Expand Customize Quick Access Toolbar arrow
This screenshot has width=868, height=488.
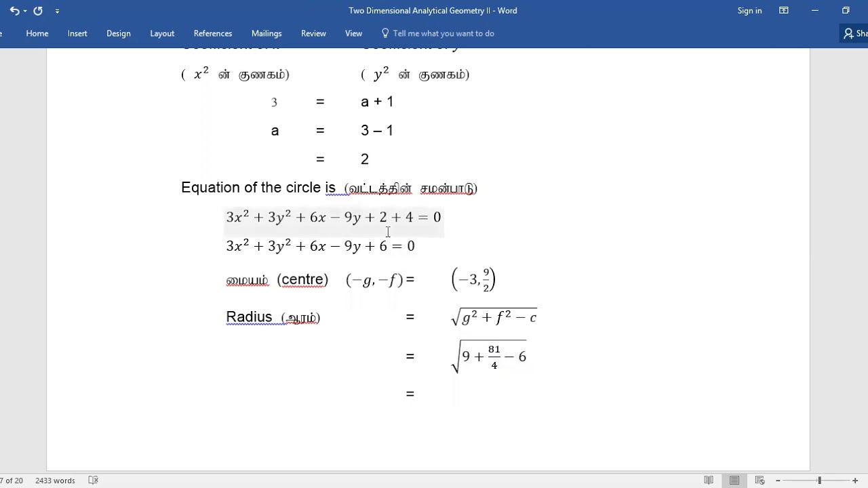(57, 12)
